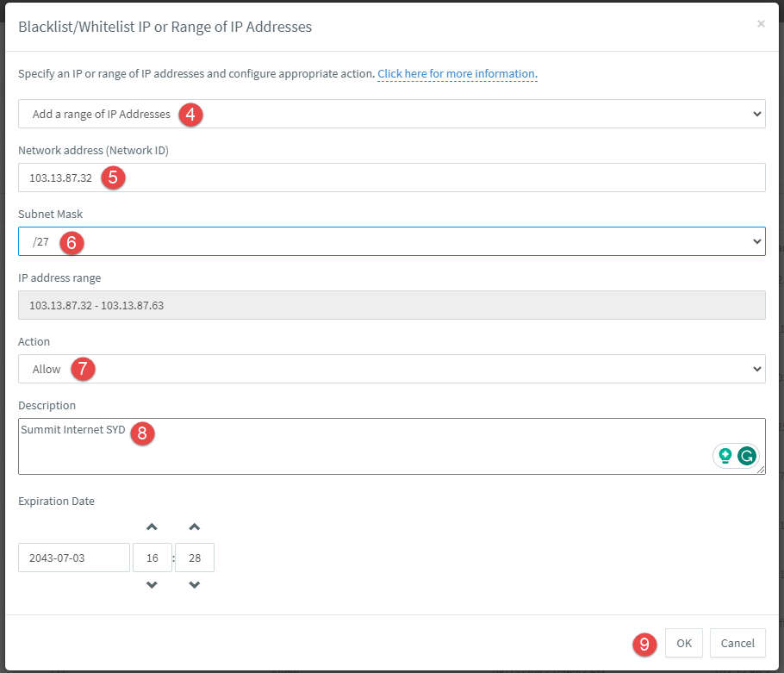Click the minutes field showing 28
784x673 pixels.
click(x=195, y=558)
